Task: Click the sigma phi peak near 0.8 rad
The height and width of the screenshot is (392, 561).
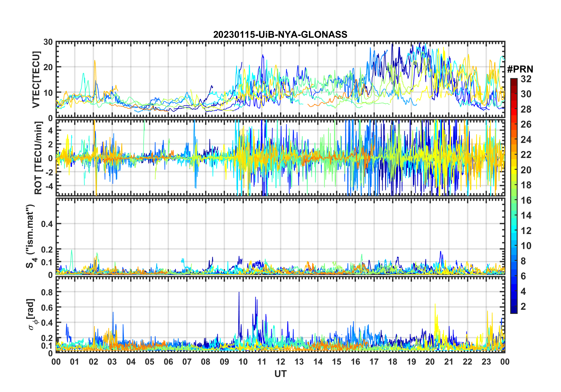Action: [239, 292]
